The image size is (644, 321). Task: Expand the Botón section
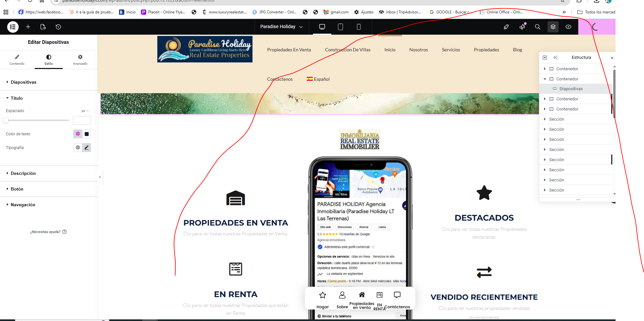(x=49, y=189)
